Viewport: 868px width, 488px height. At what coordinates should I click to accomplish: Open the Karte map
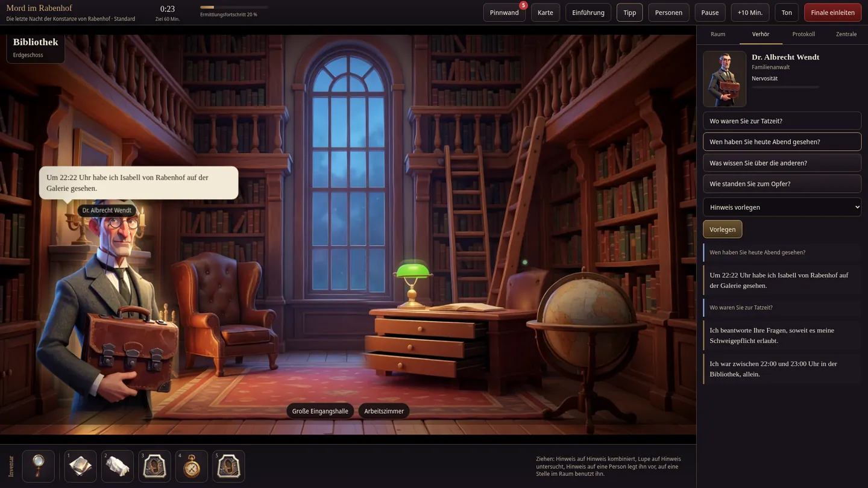[x=546, y=13]
